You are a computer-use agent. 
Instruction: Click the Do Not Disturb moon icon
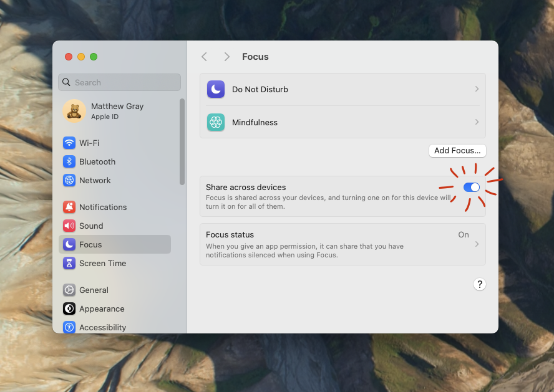216,90
